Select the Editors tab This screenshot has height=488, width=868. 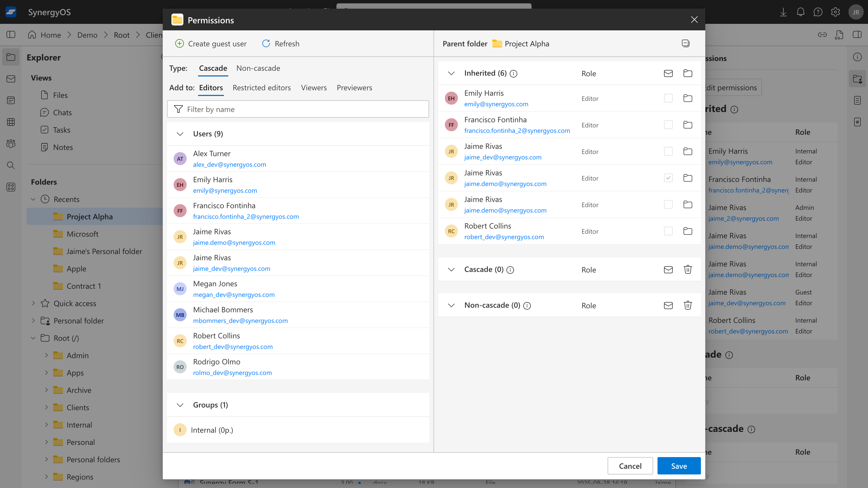pyautogui.click(x=211, y=88)
